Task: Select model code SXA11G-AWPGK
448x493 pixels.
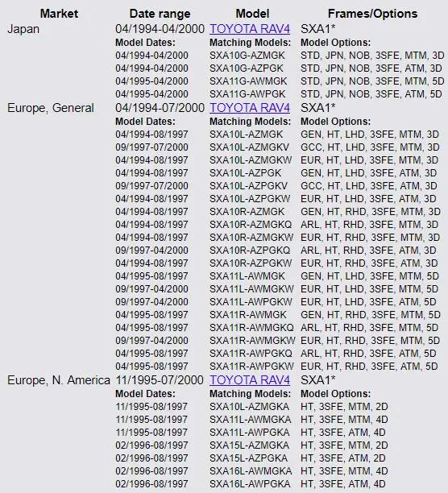Action: pyautogui.click(x=247, y=94)
